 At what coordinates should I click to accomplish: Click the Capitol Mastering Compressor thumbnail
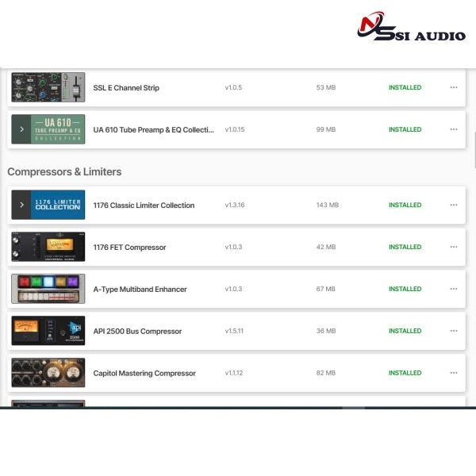coord(48,373)
